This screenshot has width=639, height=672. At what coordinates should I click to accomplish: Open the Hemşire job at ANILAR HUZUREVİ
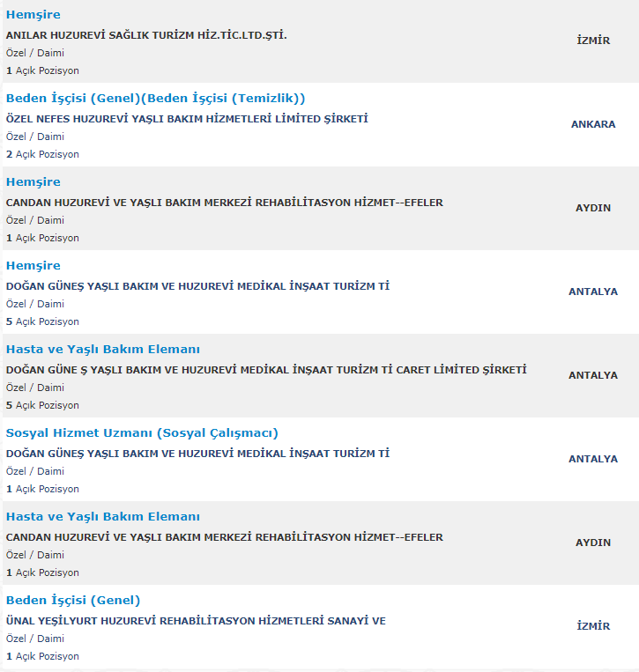click(x=33, y=15)
